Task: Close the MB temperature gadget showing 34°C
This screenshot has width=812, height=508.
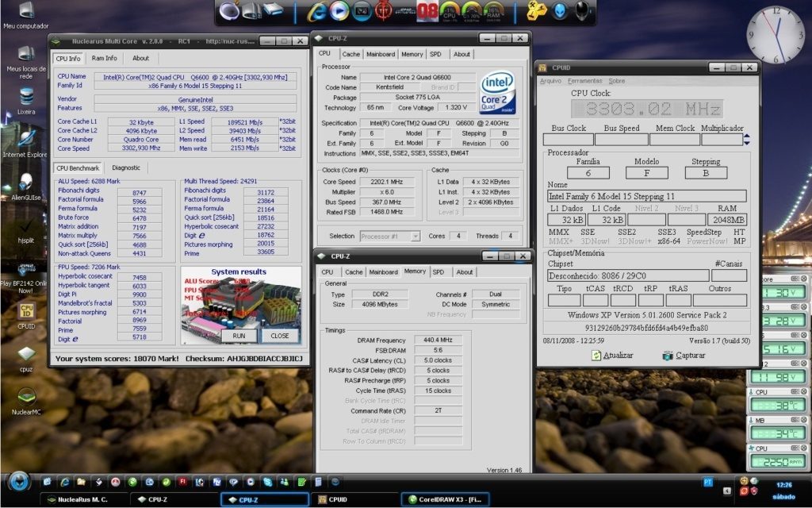Action: point(804,420)
